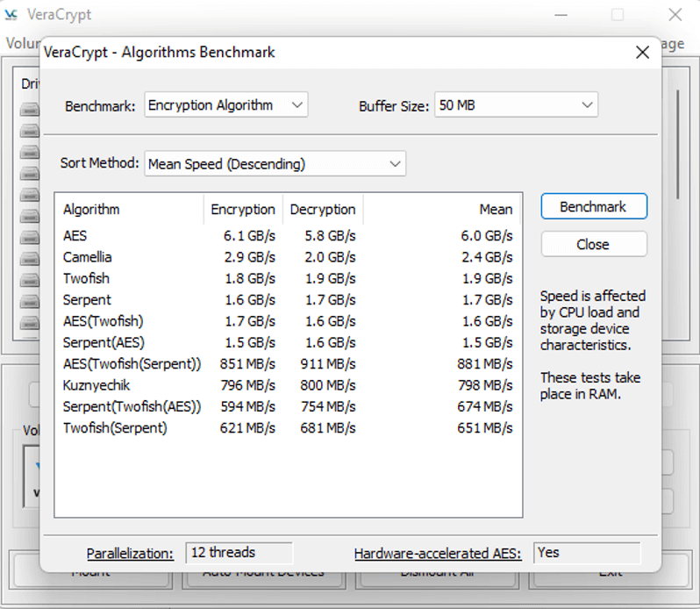Image resolution: width=700 pixels, height=609 pixels.
Task: Select the AES row in the list
Action: click(288, 235)
